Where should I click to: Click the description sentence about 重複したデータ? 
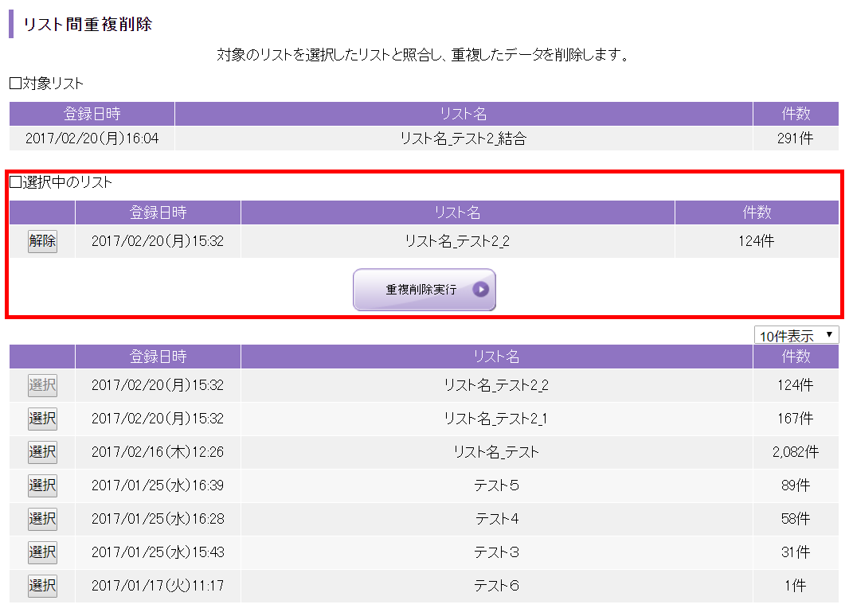pyautogui.click(x=423, y=55)
